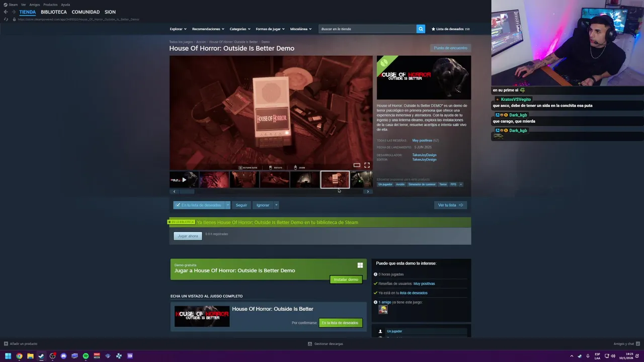Select the highlighted cassette player thumbnail

tap(335, 179)
